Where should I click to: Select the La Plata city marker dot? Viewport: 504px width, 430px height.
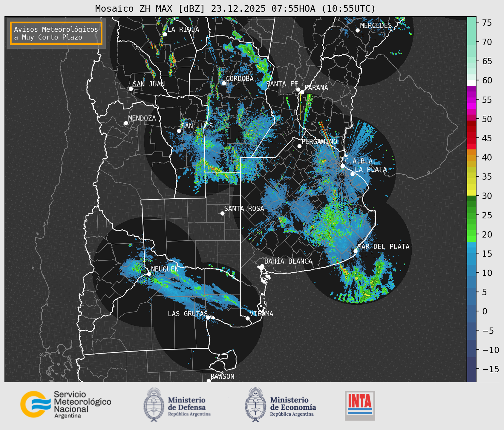[x=353, y=174]
